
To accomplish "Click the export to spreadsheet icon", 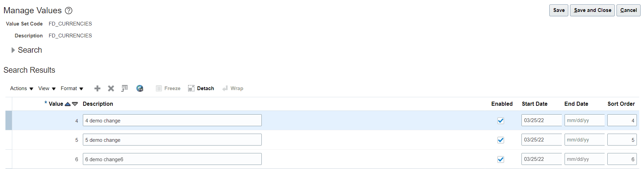I will tap(125, 88).
